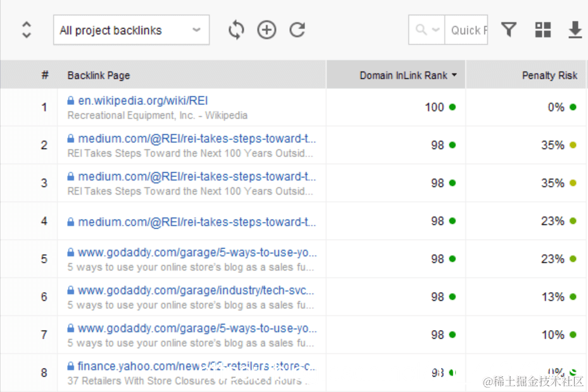Click the green rank dot in row 7

[x=453, y=334]
